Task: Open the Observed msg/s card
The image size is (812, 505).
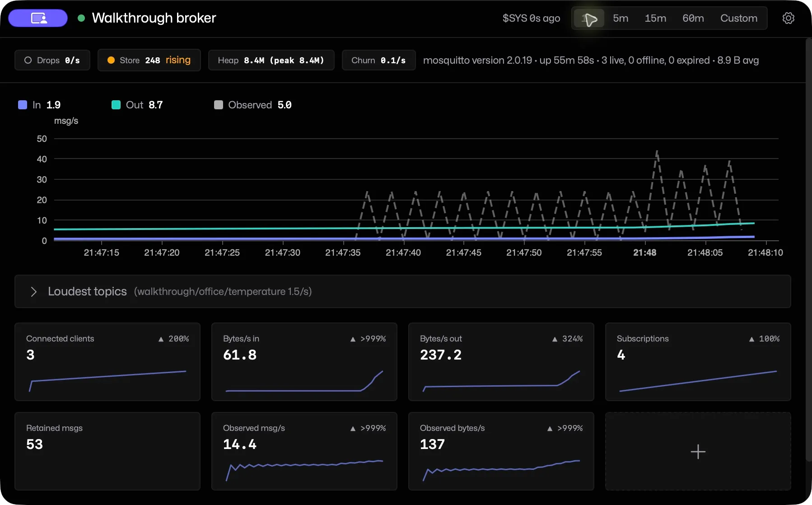Action: coord(304,451)
